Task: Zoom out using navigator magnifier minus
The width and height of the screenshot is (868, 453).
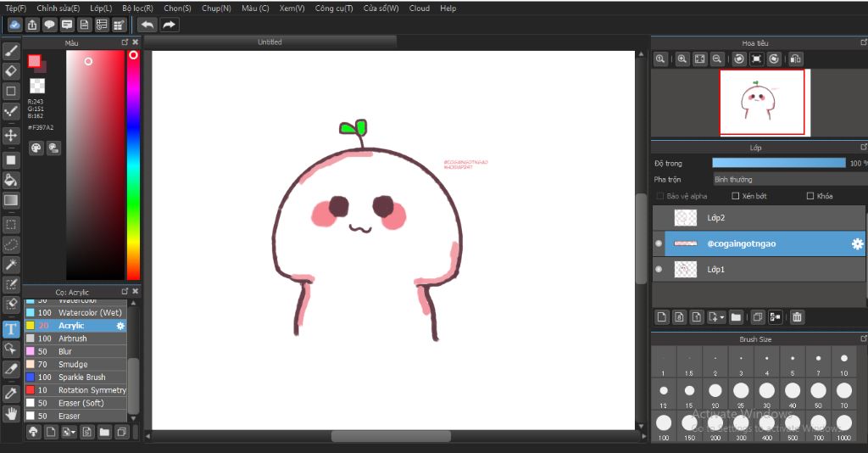Action: pos(717,59)
